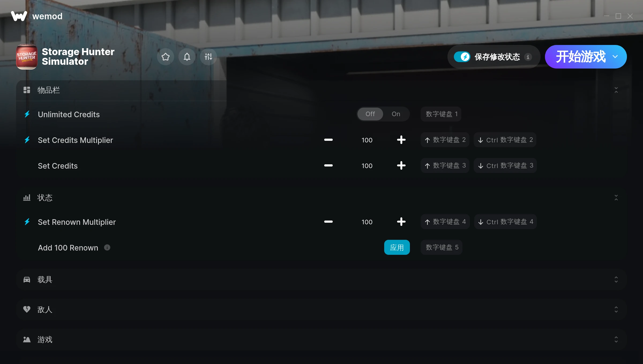This screenshot has height=364, width=643.
Task: Select the 物品栏 menu section
Action: 48,90
